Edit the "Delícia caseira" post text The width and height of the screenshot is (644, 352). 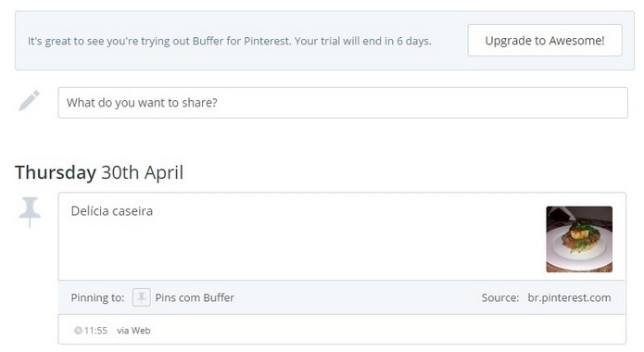pos(112,210)
